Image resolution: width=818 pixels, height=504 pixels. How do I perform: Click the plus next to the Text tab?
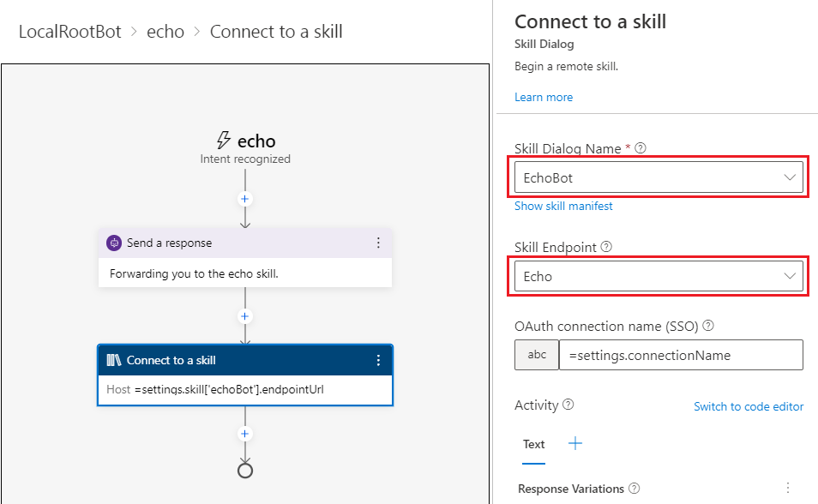click(574, 443)
